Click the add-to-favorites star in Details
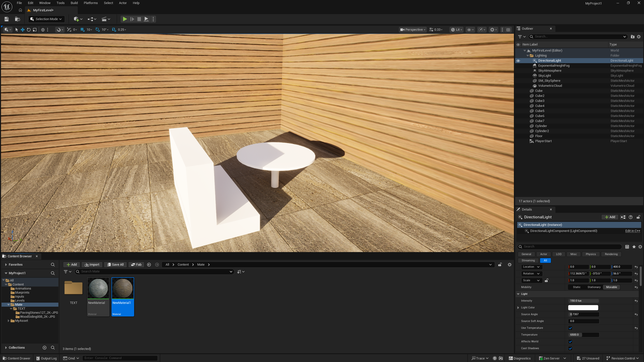This screenshot has width=644, height=362. pyautogui.click(x=634, y=247)
